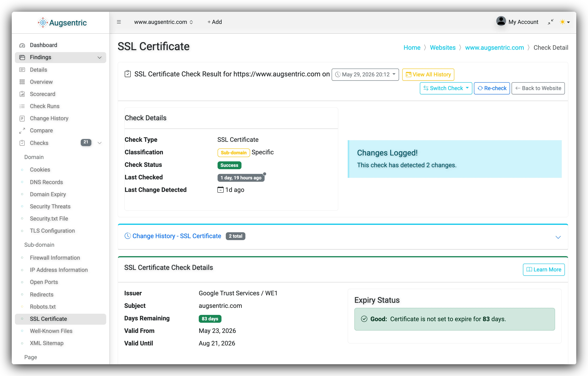This screenshot has height=376, width=588.
Task: Collapse the Checks list chevron
Action: 99,143
